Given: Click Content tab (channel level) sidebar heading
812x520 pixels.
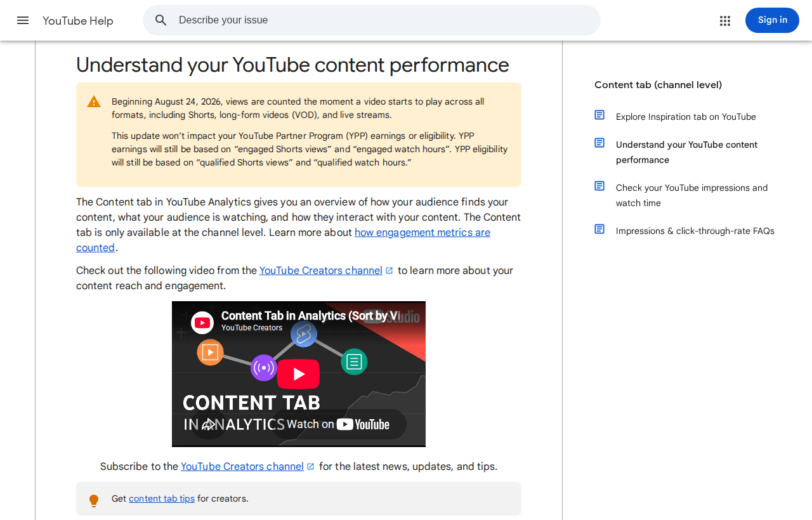Looking at the screenshot, I should [x=658, y=85].
